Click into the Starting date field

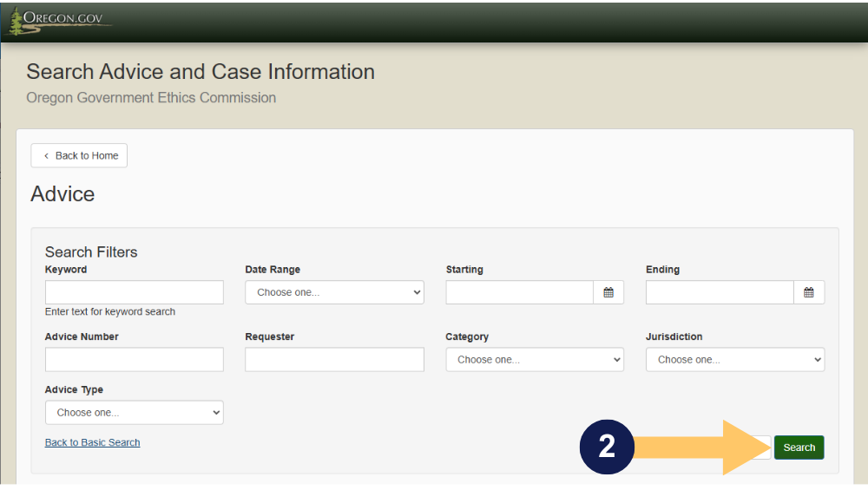click(x=519, y=292)
